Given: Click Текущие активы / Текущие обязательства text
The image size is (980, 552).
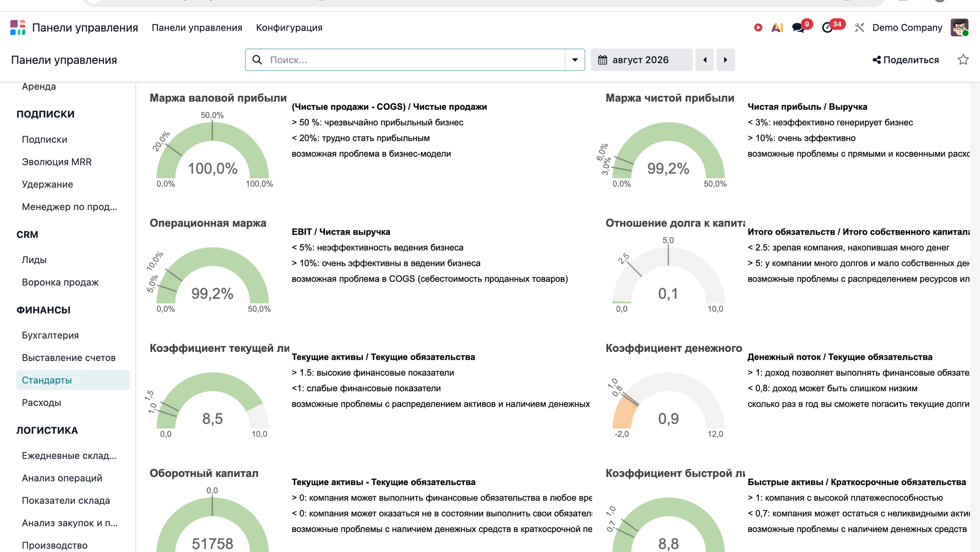Looking at the screenshot, I should pyautogui.click(x=383, y=357).
